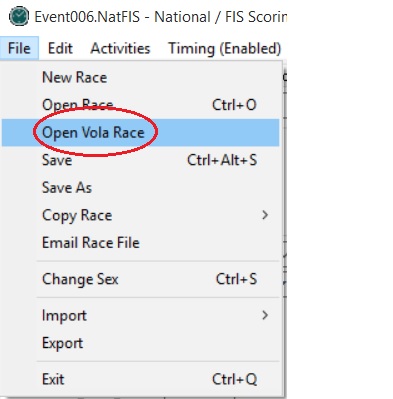Open the Edit menu
This screenshot has width=393, height=399.
[60, 48]
